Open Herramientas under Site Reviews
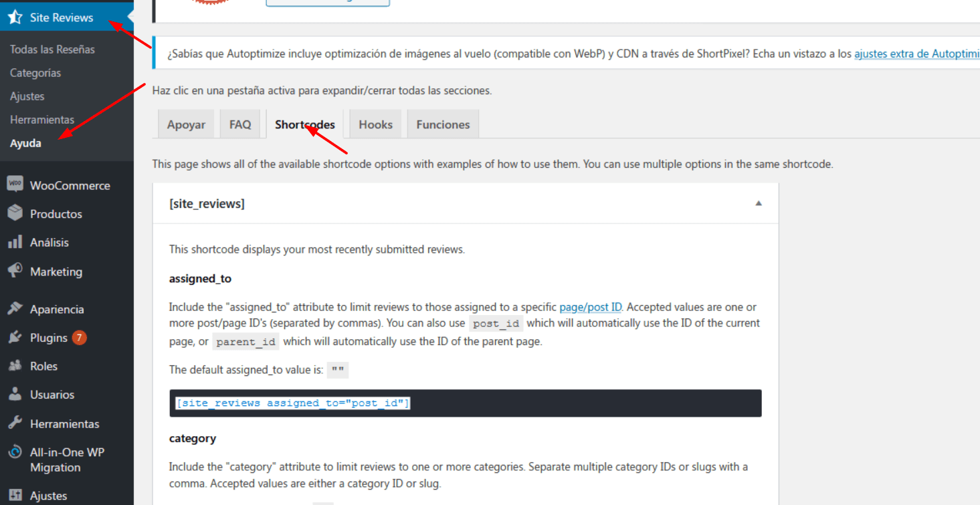Screen dimensions: 980x505 click(42, 120)
